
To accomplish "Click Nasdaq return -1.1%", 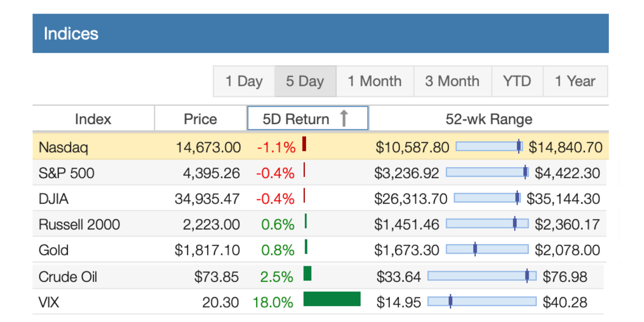I will pyautogui.click(x=276, y=147).
